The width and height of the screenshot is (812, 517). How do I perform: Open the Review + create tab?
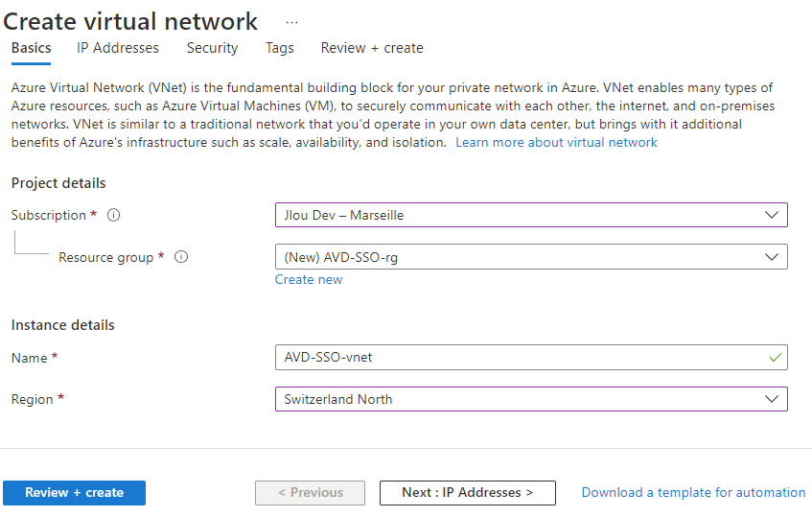coord(372,48)
